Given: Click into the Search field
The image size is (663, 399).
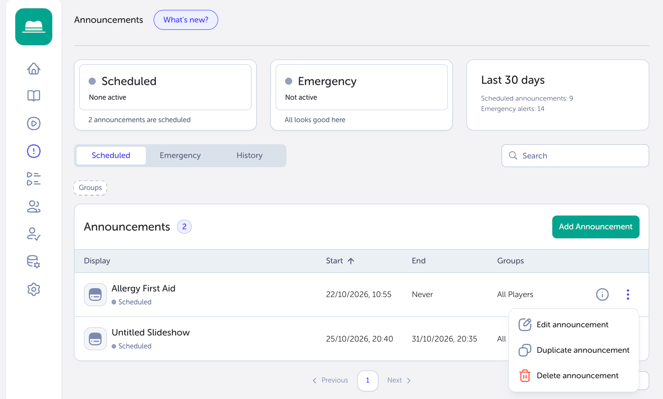Looking at the screenshot, I should [x=575, y=156].
